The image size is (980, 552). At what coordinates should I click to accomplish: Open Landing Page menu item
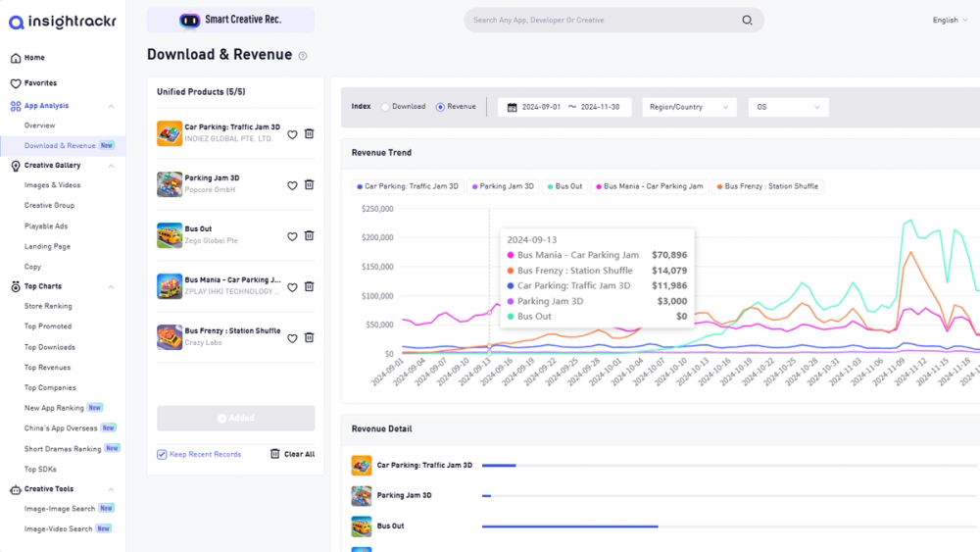click(x=47, y=247)
